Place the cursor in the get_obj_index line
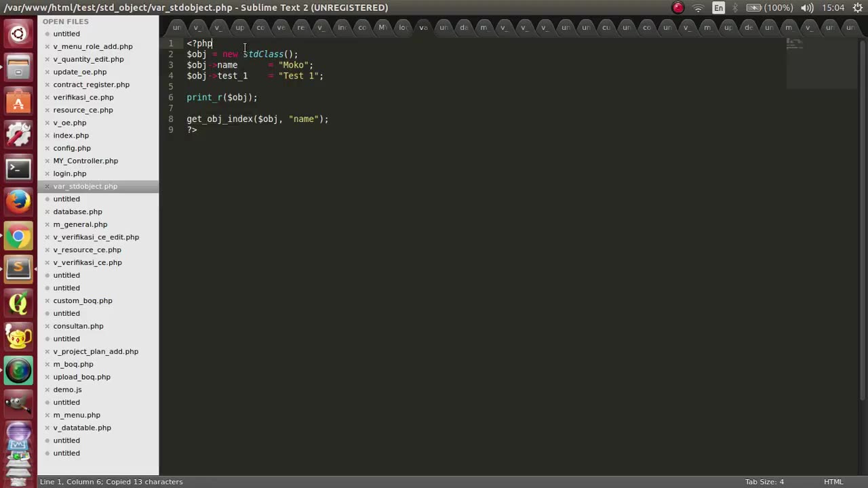 click(x=258, y=119)
